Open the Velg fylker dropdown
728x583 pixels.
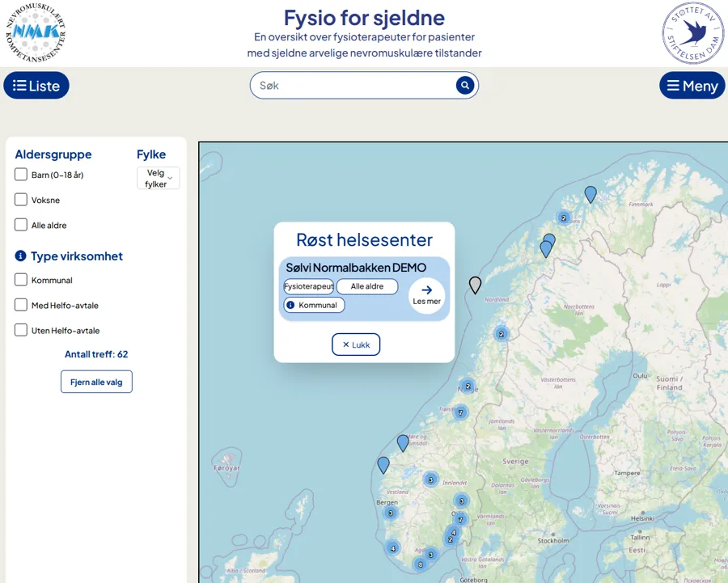(159, 178)
